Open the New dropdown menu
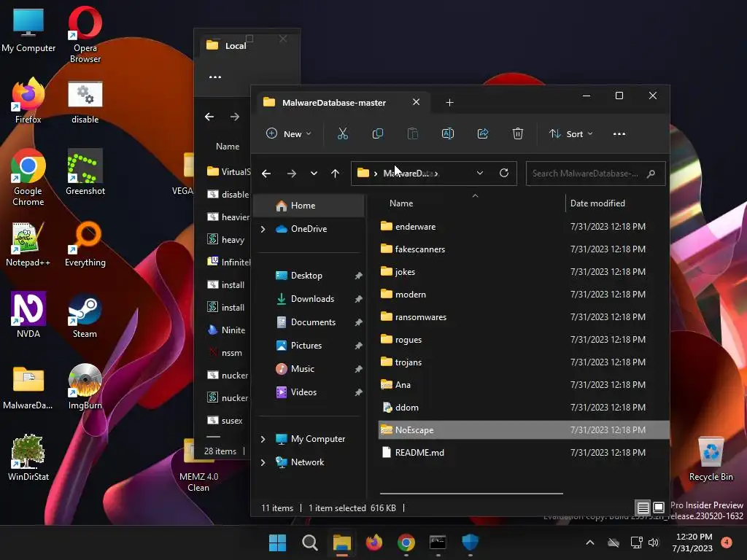 click(x=288, y=134)
